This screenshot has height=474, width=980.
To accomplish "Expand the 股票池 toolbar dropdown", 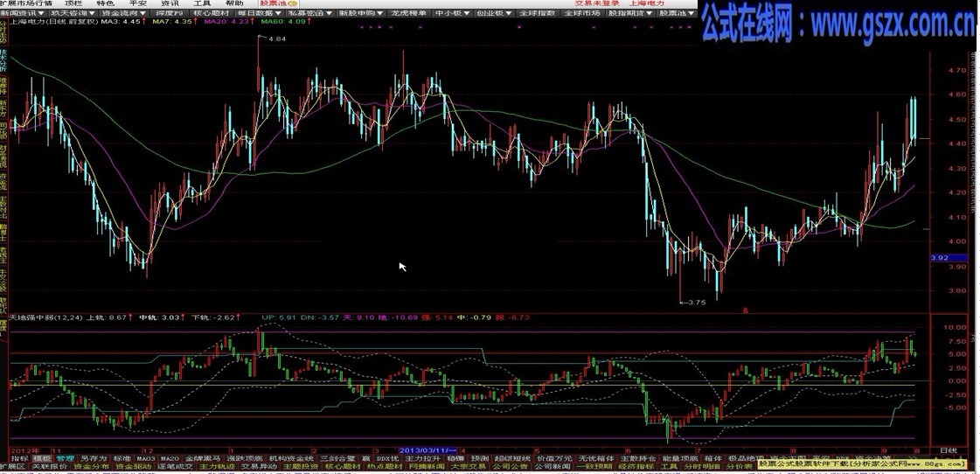I will point(678,12).
